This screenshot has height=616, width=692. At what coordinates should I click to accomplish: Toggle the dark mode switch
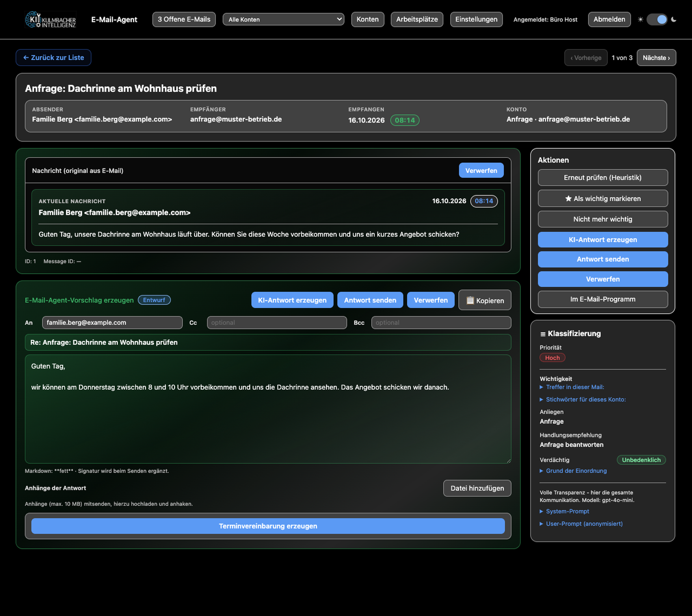[657, 20]
